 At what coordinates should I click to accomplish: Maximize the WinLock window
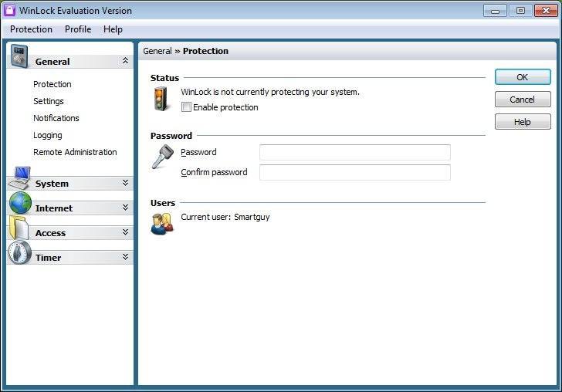[520, 11]
